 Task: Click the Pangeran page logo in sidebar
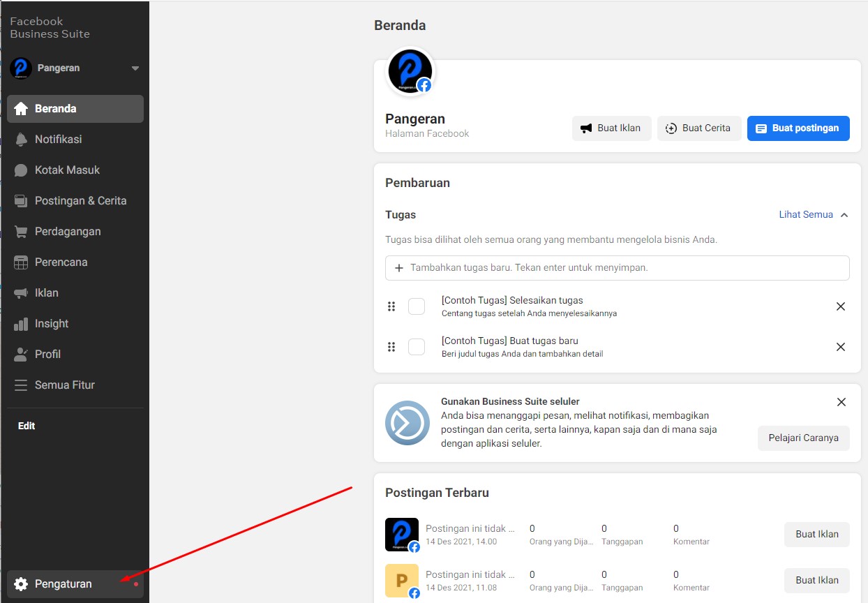(x=21, y=68)
